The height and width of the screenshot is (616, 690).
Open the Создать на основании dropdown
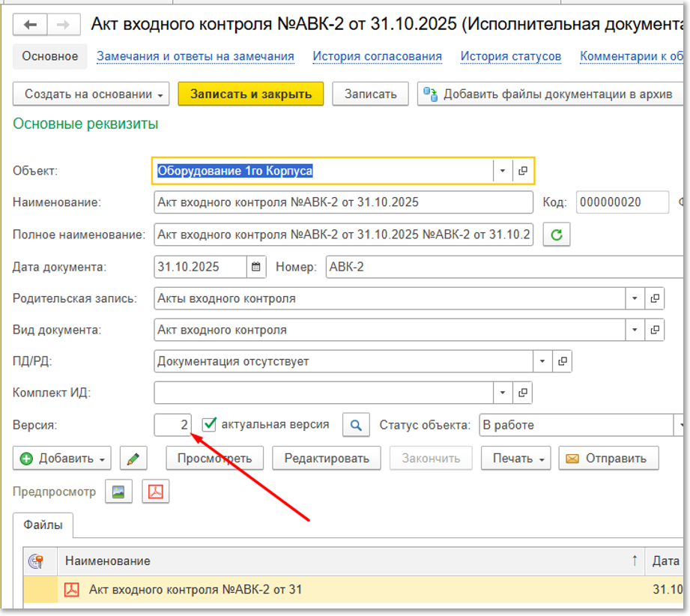pyautogui.click(x=91, y=94)
